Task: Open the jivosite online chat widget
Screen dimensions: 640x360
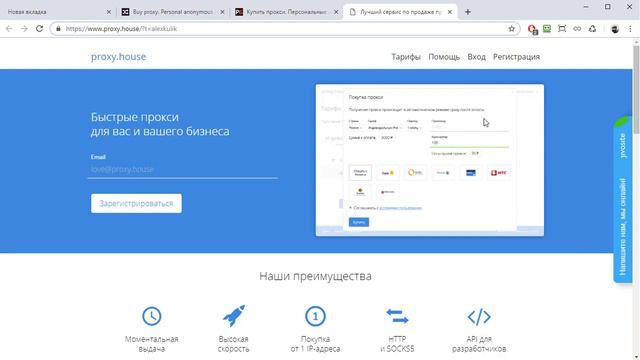Action: click(x=622, y=200)
